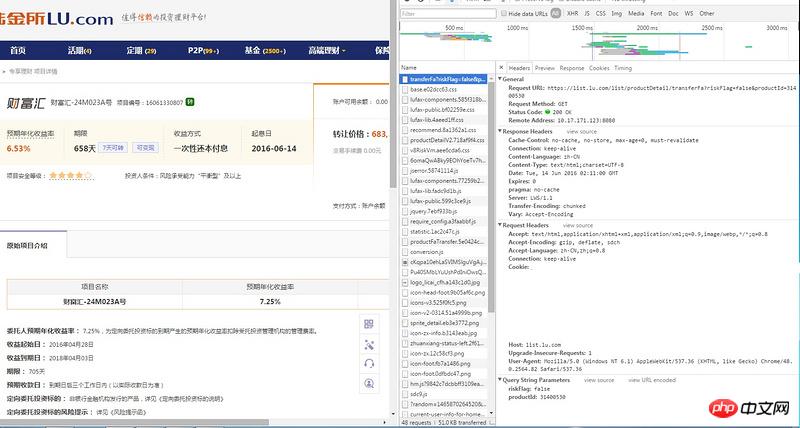Filter requests by JS type
The width and height of the screenshot is (800, 428).
point(587,14)
